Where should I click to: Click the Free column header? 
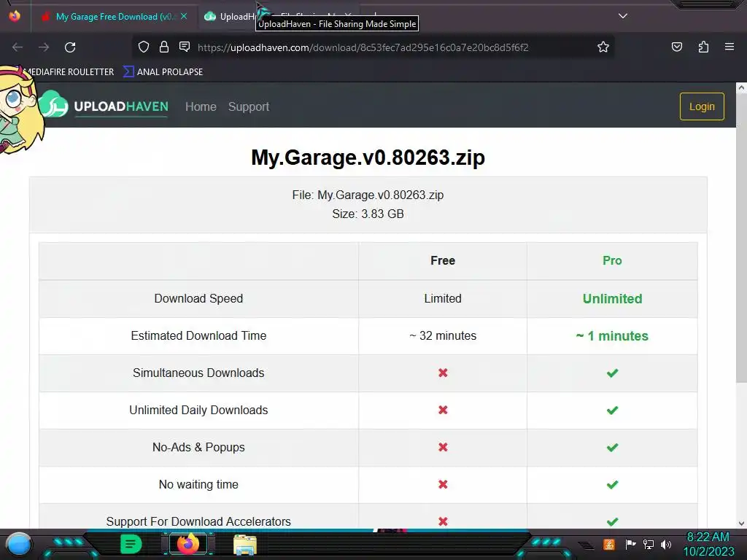pyautogui.click(x=443, y=260)
